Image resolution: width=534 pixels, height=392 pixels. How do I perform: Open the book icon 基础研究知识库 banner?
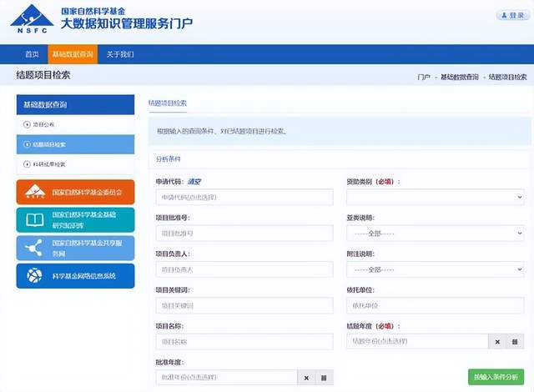click(x=75, y=220)
